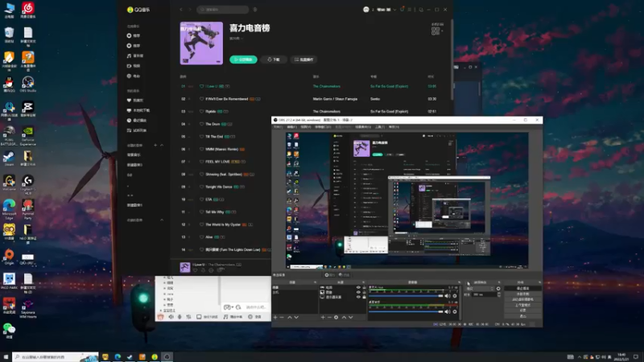
Task: Add a scene with plus icon in OBS
Action: [275, 317]
